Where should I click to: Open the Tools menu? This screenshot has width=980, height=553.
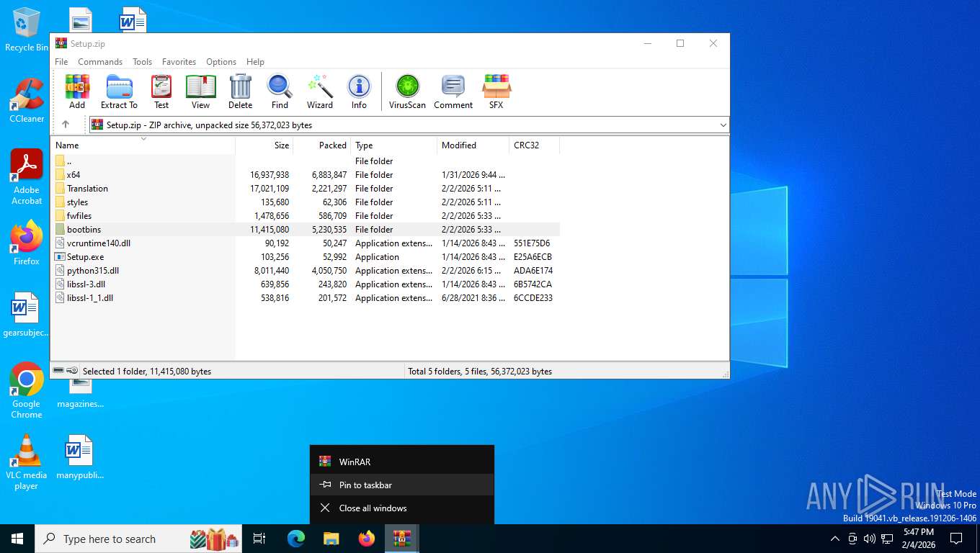(x=142, y=62)
